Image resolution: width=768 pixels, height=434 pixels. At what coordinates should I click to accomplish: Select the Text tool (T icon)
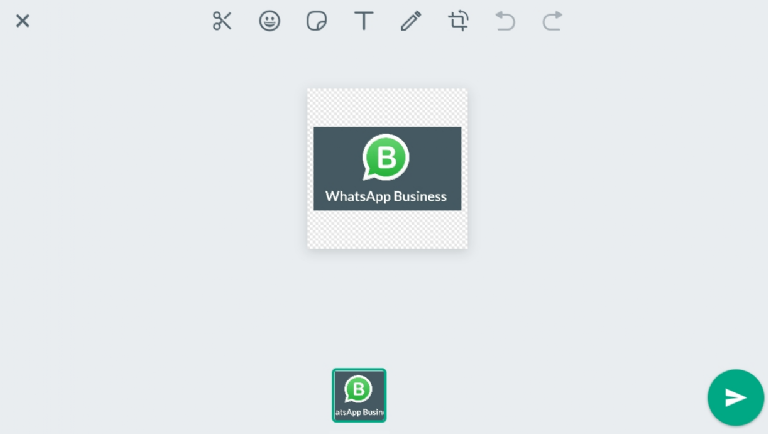pos(364,21)
